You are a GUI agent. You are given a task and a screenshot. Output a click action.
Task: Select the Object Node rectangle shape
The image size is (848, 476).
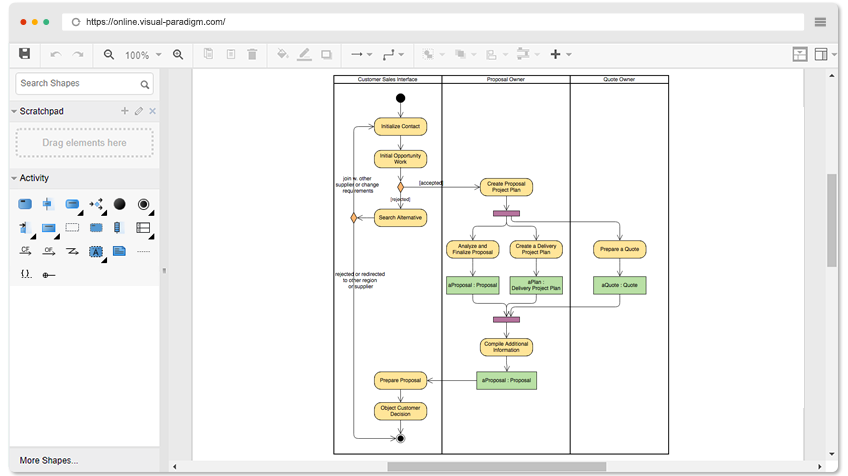[49, 228]
